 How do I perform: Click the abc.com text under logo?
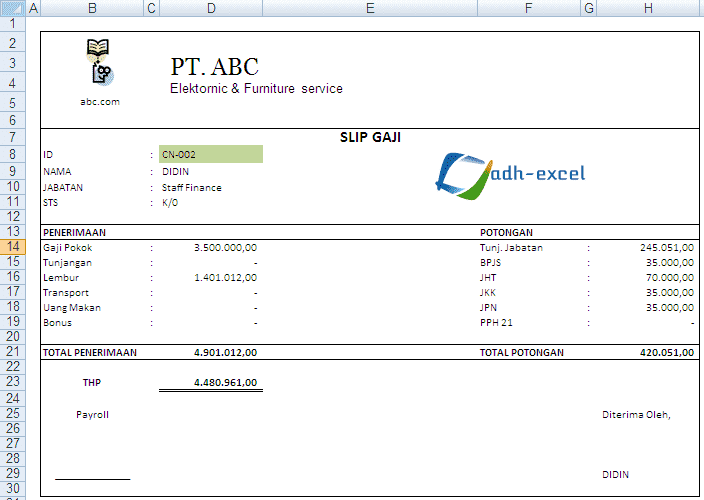coord(100,102)
